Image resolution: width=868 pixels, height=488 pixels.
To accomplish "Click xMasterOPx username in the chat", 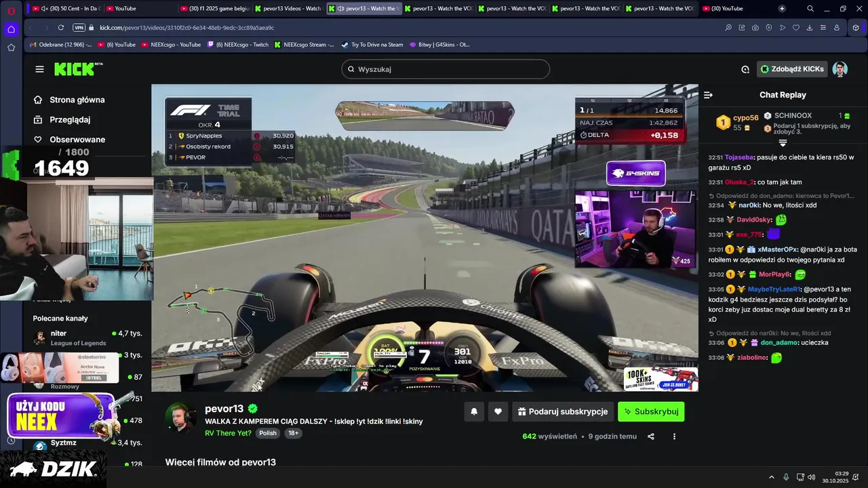I will tap(778, 250).
